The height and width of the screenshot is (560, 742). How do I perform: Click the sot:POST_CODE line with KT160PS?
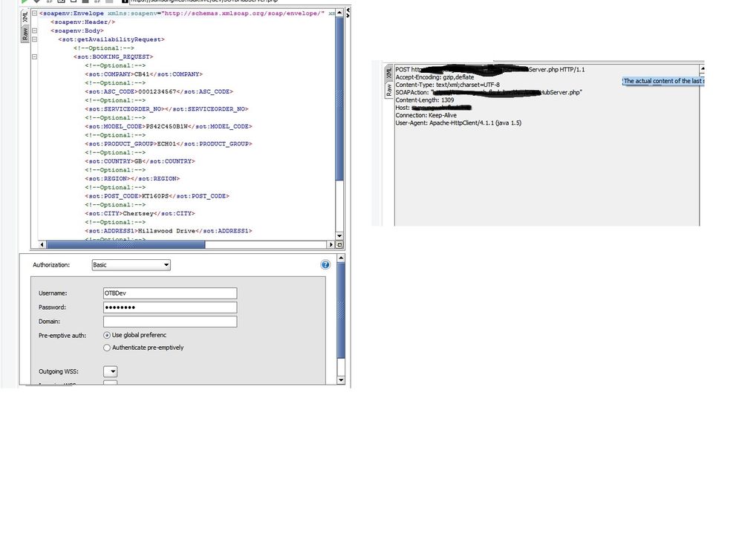click(x=157, y=196)
